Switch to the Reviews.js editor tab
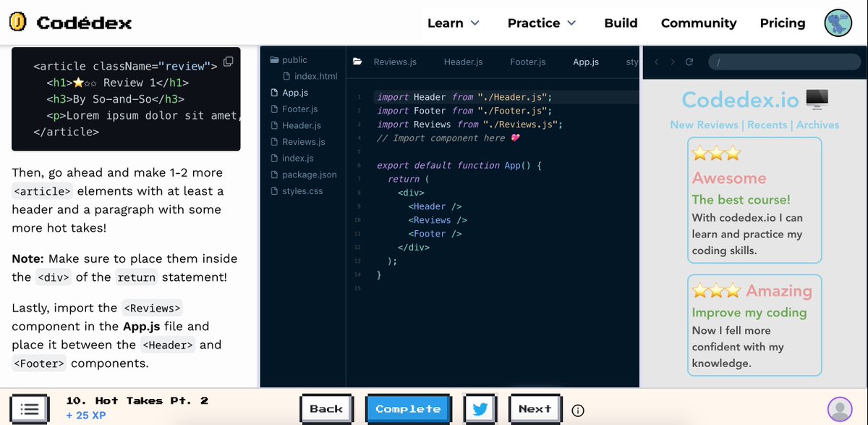 (x=395, y=62)
